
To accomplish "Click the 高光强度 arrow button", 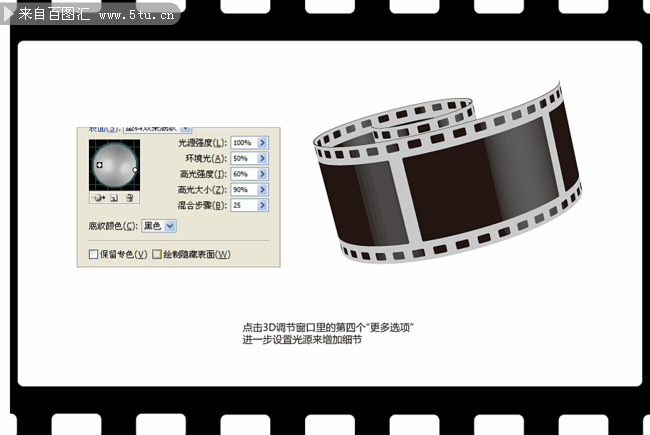I will click(262, 174).
